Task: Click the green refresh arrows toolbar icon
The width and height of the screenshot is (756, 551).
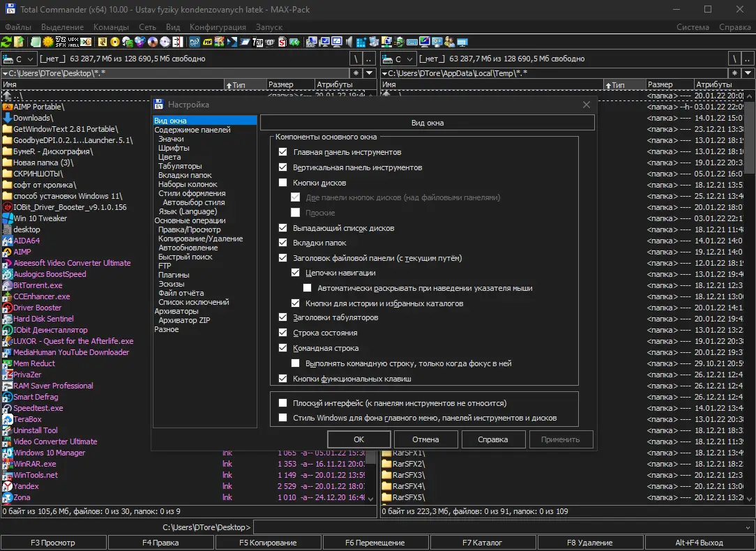Action: [x=7, y=42]
